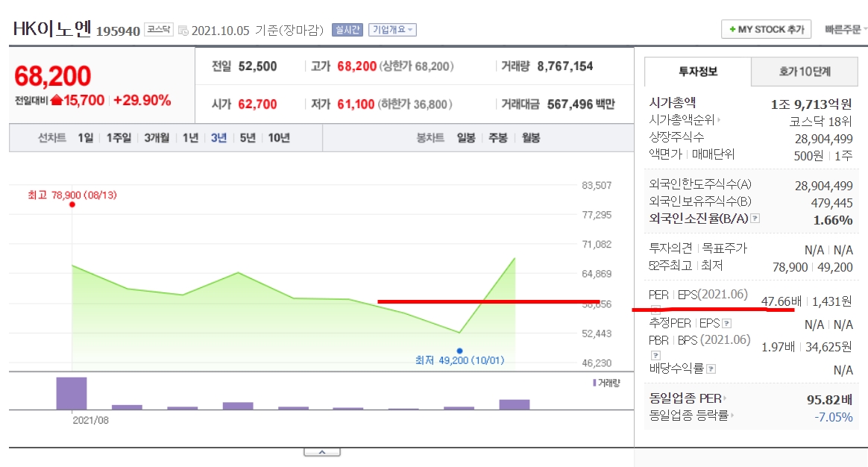
Task: Select the 1주일 line chart period
Action: coord(119,137)
